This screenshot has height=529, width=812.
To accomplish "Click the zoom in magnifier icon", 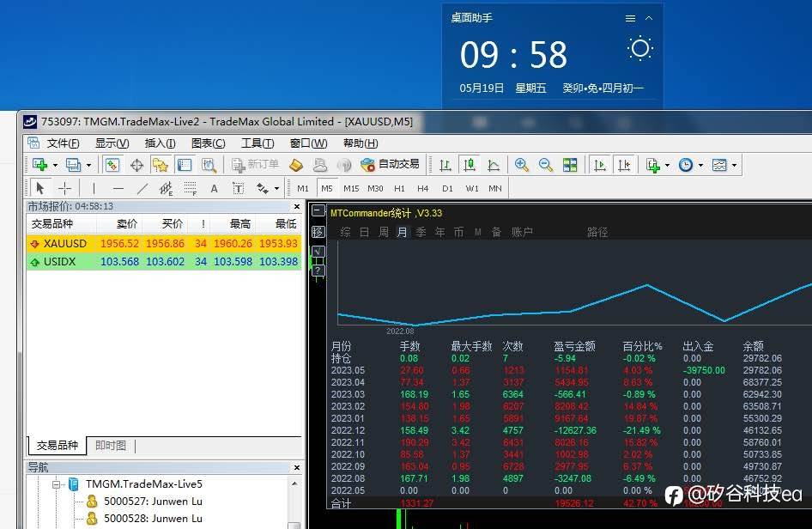I will click(522, 165).
